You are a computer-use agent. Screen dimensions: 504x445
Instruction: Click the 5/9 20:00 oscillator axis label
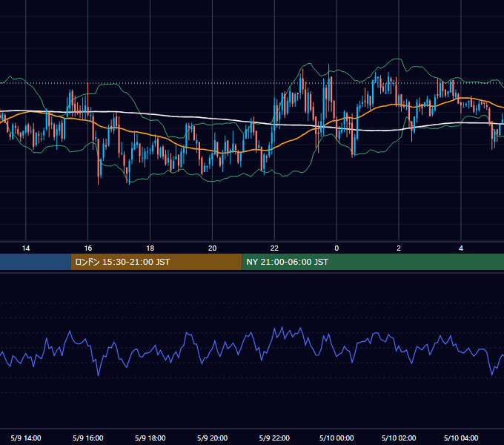pyautogui.click(x=212, y=438)
